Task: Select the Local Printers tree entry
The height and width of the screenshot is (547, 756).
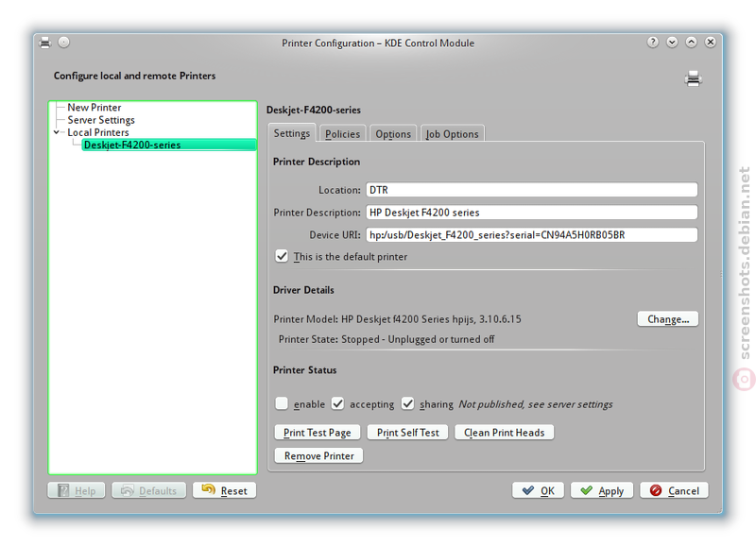Action: click(98, 132)
